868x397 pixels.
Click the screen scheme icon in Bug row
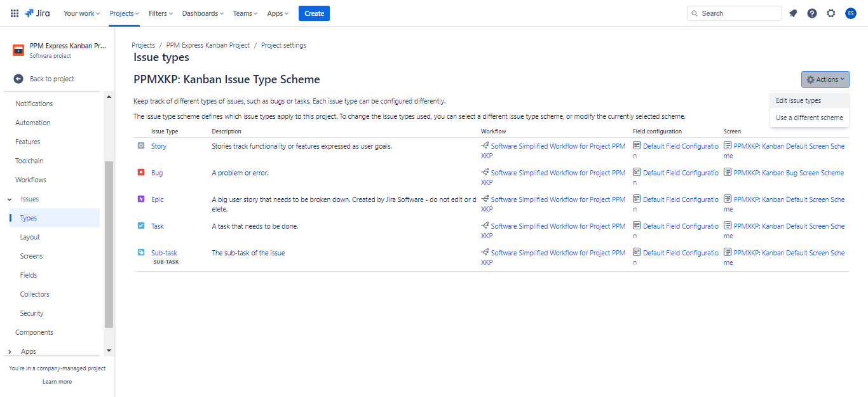coord(728,172)
